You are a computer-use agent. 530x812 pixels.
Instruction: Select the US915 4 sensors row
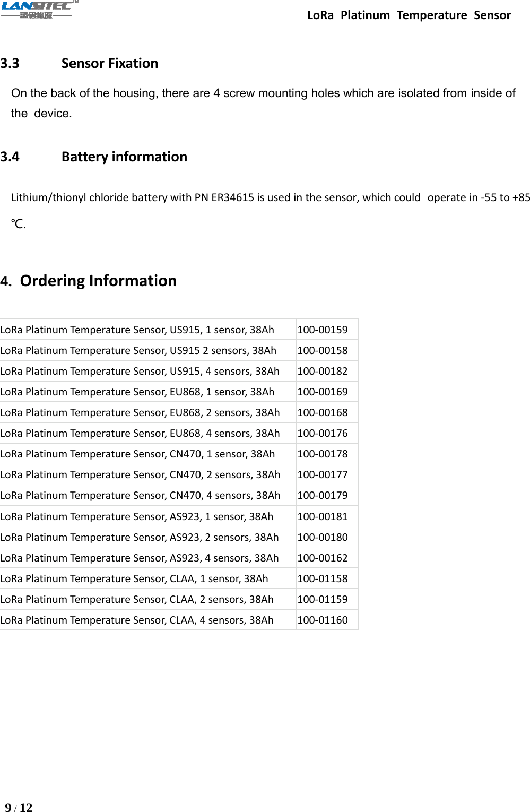[179, 371]
